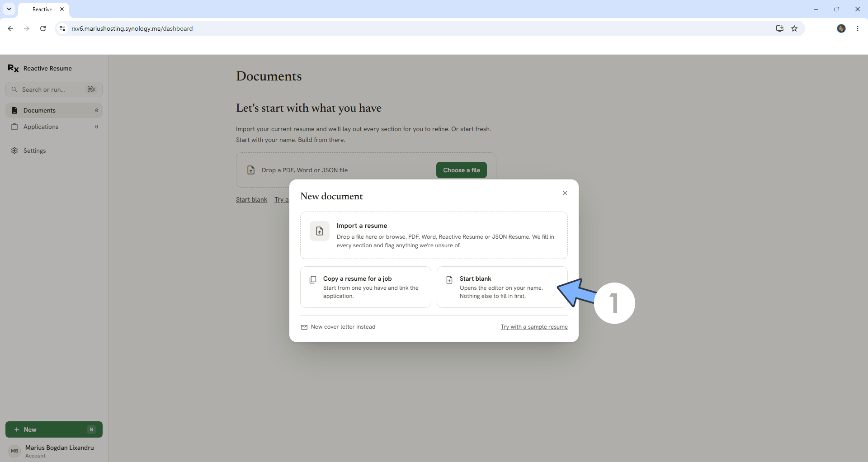The image size is (868, 462).
Task: Click the install app icon in address bar
Action: point(779,28)
